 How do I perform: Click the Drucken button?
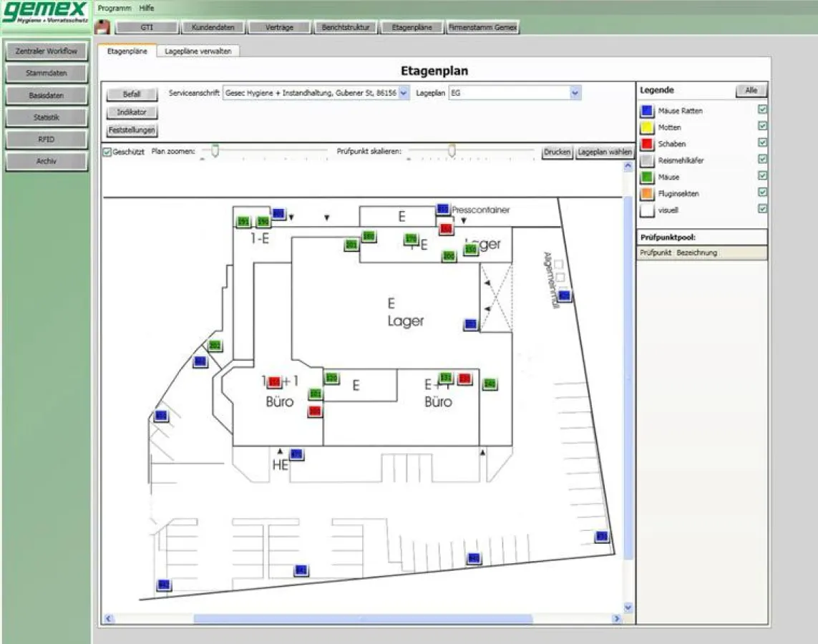[x=557, y=152]
